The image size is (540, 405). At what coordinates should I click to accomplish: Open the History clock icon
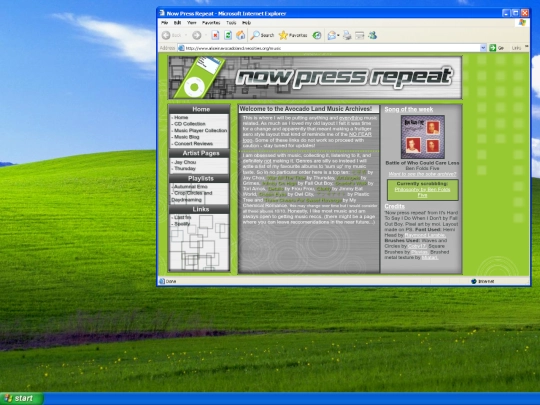317,35
